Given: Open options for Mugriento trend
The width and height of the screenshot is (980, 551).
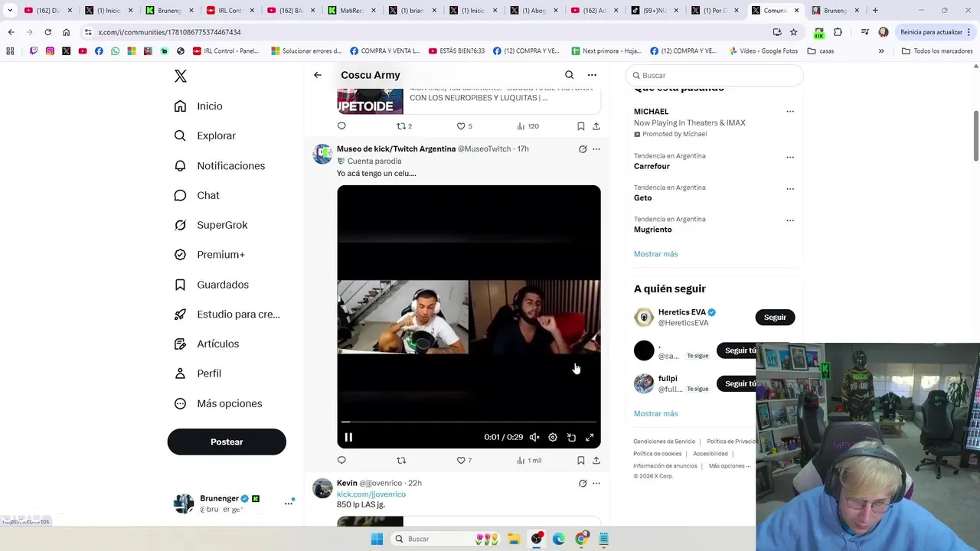Looking at the screenshot, I should 790,220.
